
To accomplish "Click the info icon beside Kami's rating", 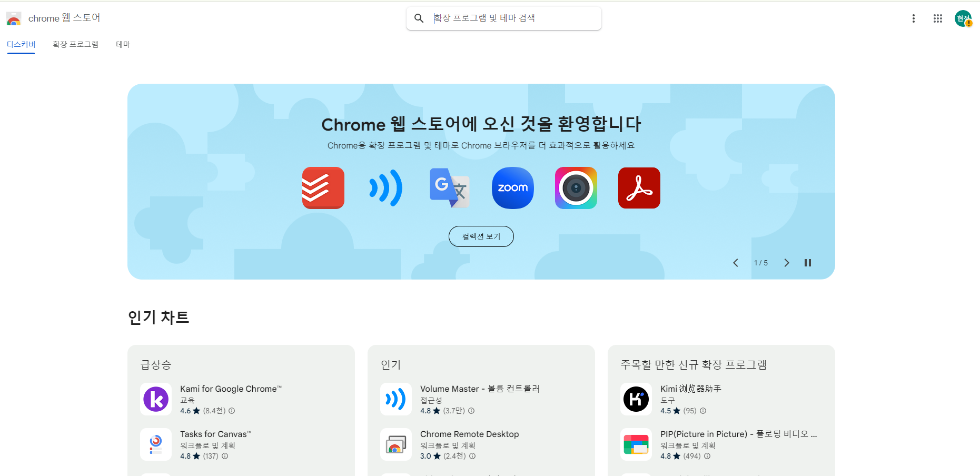I will pyautogui.click(x=232, y=411).
